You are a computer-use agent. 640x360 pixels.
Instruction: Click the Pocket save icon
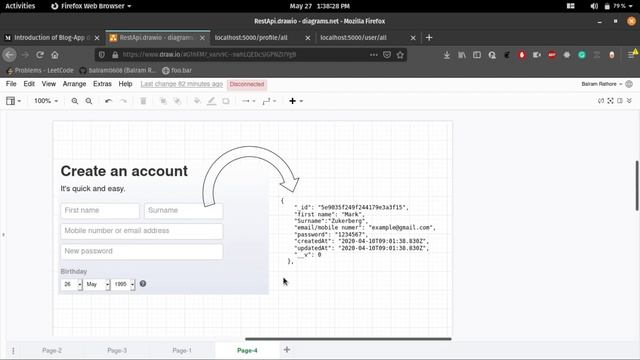(x=387, y=55)
